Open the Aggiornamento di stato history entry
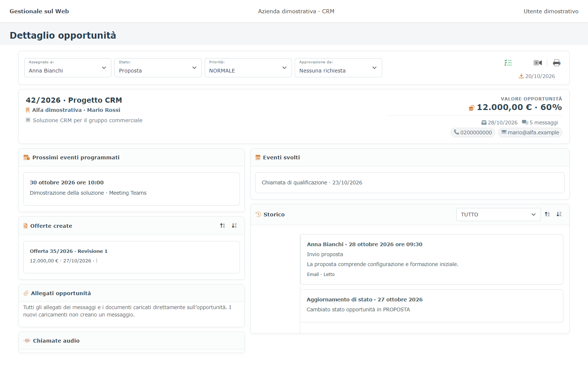This screenshot has width=588, height=368. tap(432, 306)
